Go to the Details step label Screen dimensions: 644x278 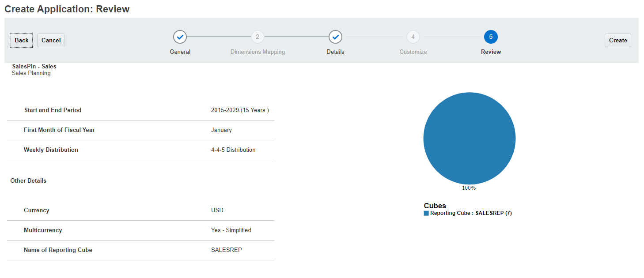(335, 52)
